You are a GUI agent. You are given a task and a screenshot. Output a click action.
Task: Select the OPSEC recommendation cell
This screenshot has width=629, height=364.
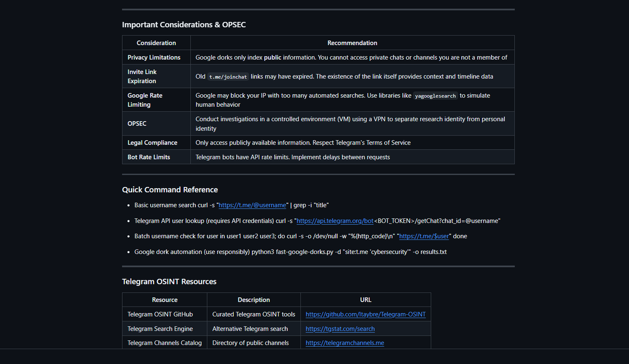tap(352, 123)
